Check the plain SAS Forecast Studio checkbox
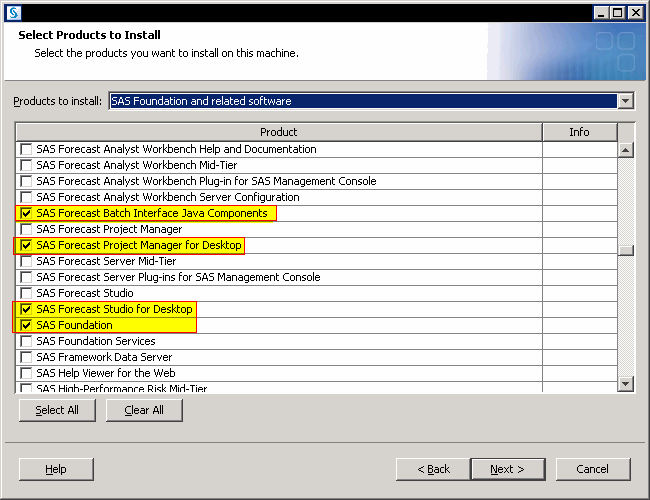Screen dimensions: 650x500 point(26,293)
